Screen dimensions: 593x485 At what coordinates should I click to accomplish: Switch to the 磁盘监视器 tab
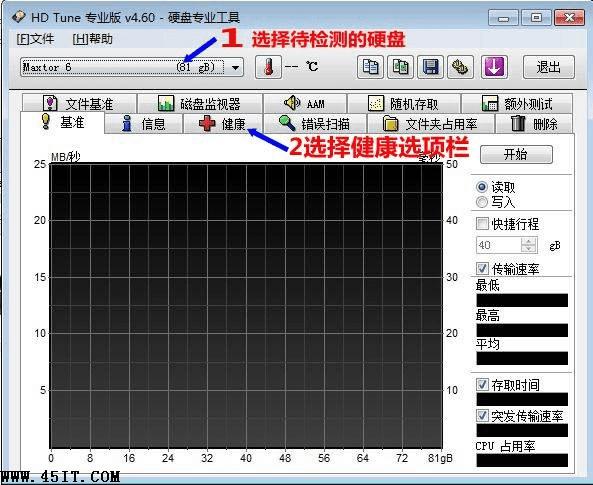point(200,103)
